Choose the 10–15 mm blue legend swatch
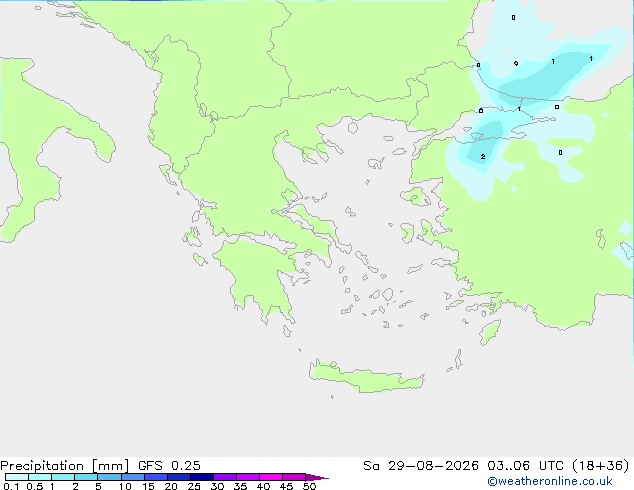 pos(133,477)
